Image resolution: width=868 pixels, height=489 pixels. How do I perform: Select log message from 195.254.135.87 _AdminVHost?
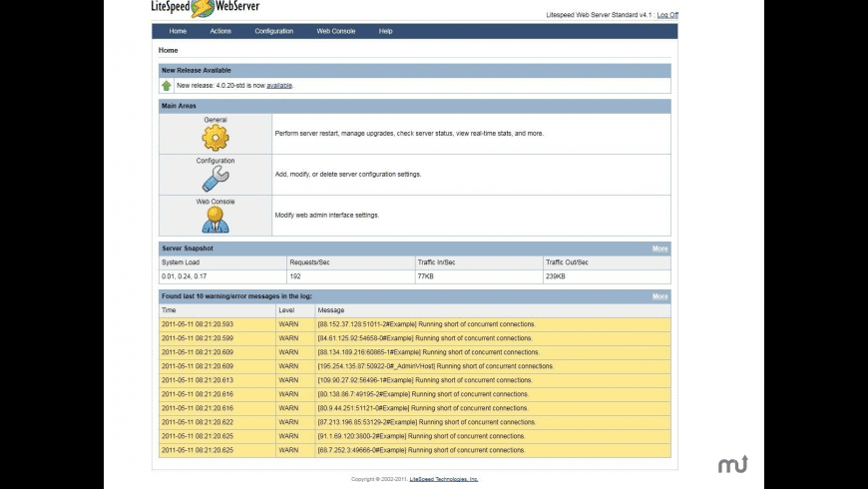click(436, 366)
